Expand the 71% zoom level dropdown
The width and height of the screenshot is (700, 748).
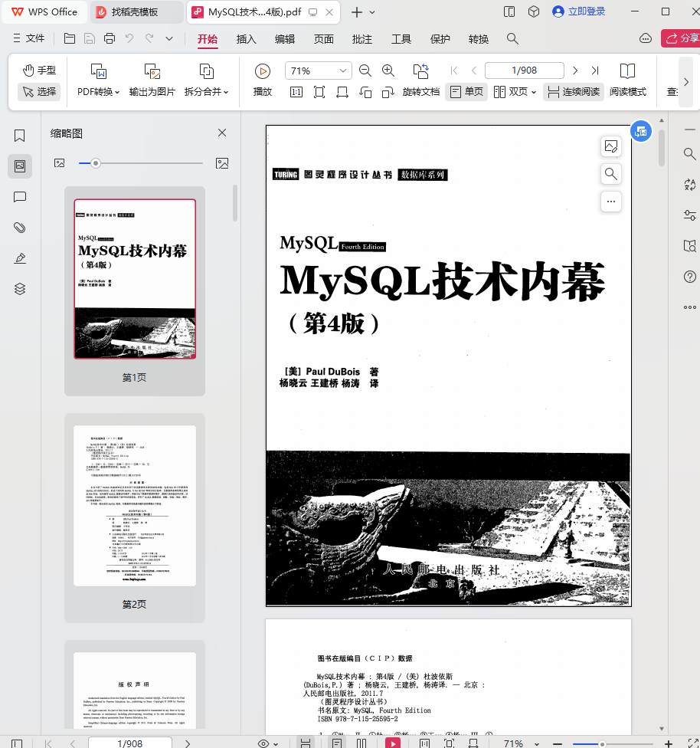coord(342,71)
